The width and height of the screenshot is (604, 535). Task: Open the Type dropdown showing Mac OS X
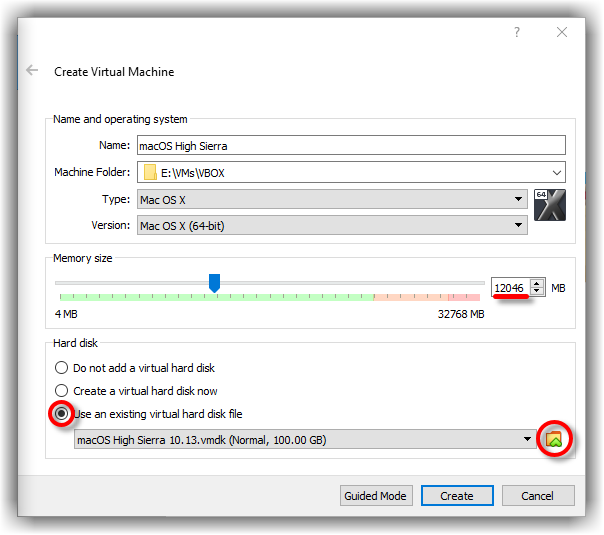click(518, 199)
